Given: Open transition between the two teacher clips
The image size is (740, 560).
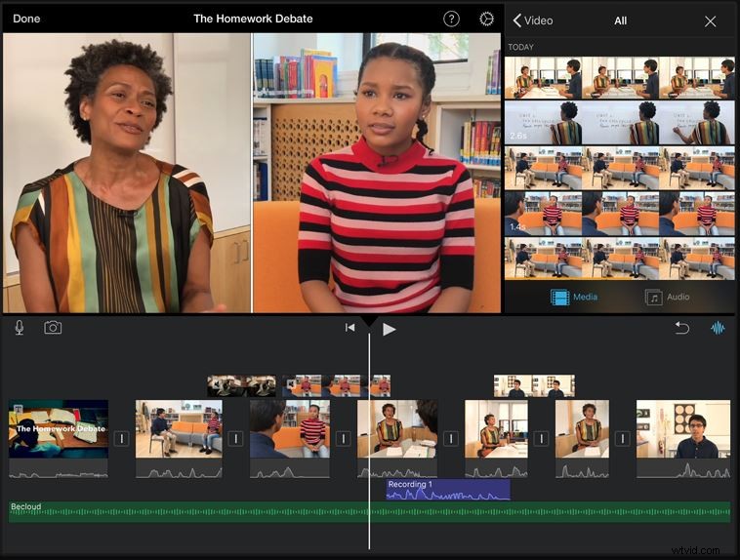Looking at the screenshot, I should coord(541,439).
